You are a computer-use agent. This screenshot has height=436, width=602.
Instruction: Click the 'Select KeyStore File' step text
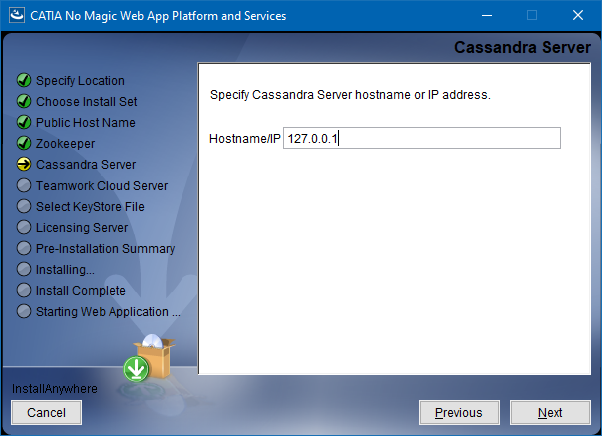click(x=90, y=207)
